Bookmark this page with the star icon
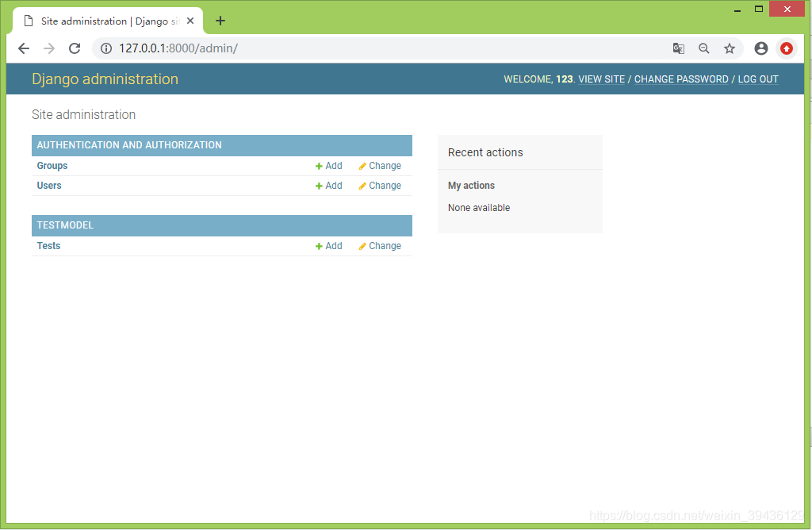The width and height of the screenshot is (812, 530). (730, 48)
